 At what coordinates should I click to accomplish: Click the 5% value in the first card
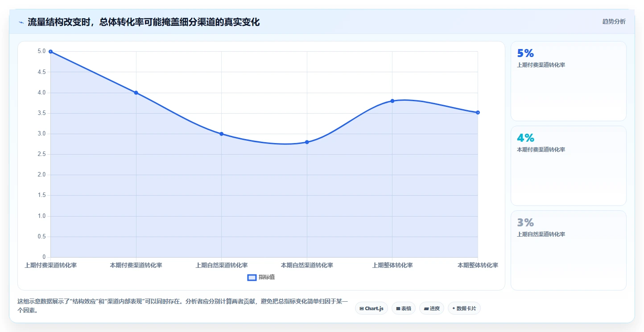coord(525,53)
